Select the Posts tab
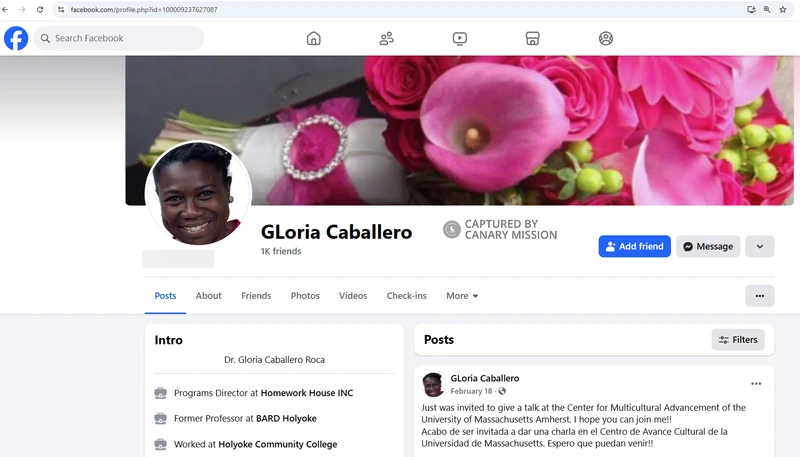Screen dimensions: 800x457 click(x=165, y=296)
